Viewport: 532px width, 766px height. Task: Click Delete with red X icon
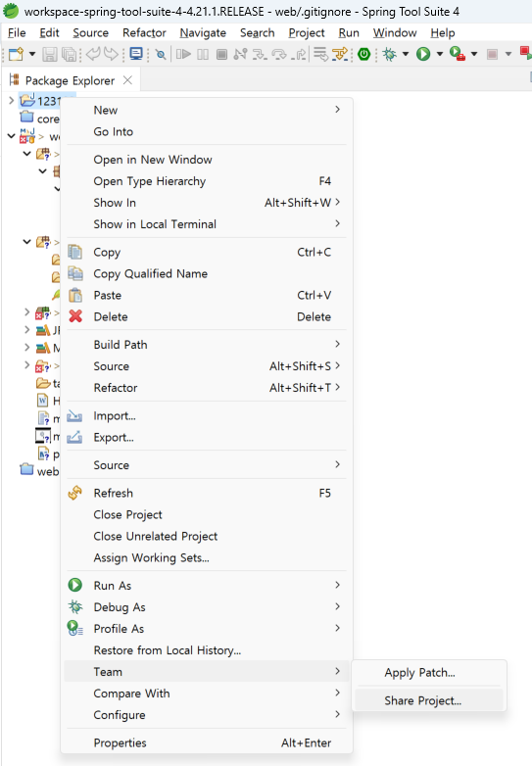(x=206, y=316)
